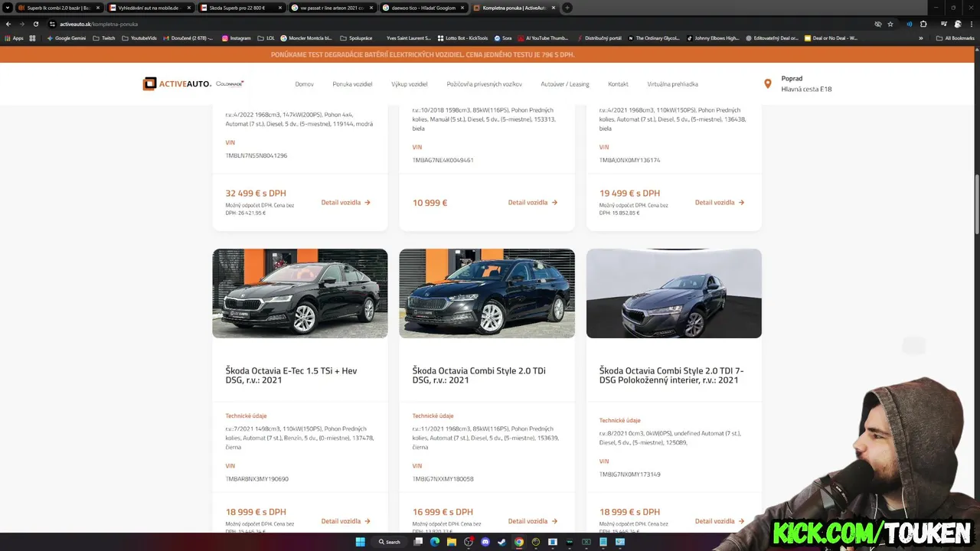The width and height of the screenshot is (980, 551).
Task: Click the Škoda Octavia E-Tec car photo
Action: point(300,293)
